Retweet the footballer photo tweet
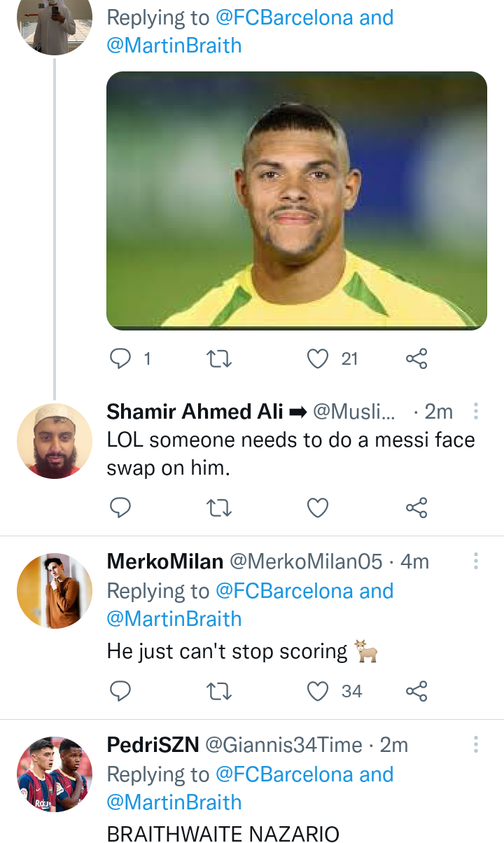504x843 pixels. tap(220, 359)
